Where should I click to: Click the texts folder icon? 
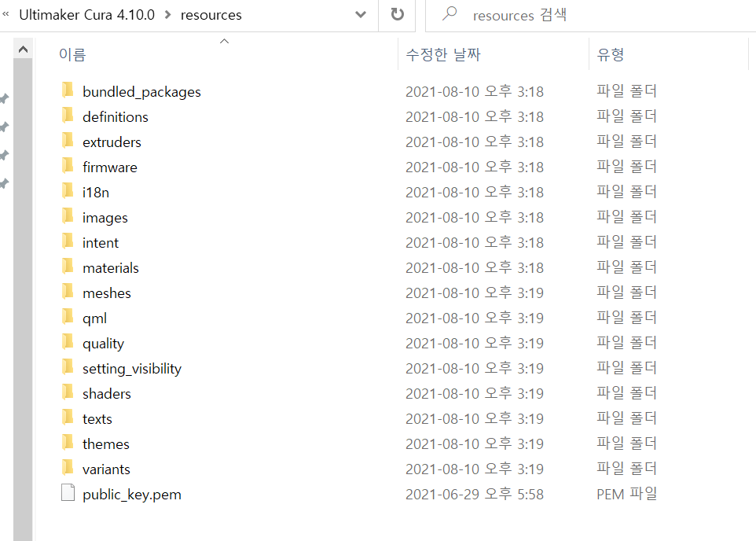(x=68, y=418)
